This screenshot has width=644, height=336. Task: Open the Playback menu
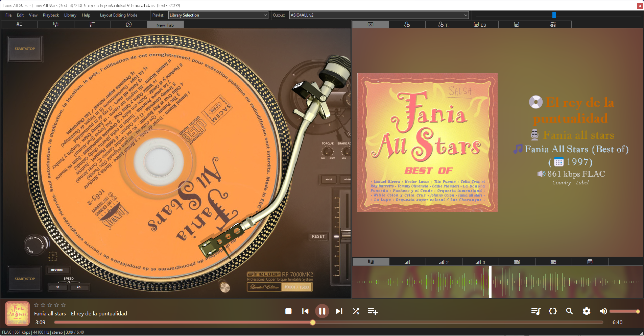click(51, 15)
